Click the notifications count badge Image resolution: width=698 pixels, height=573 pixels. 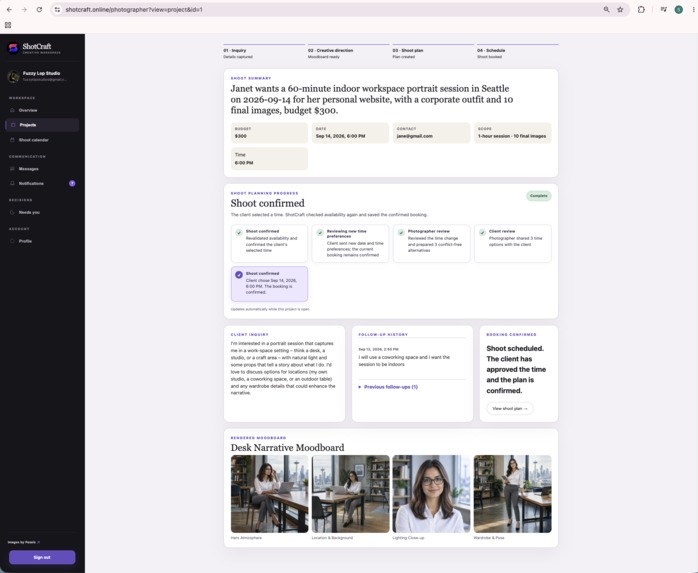tap(72, 183)
